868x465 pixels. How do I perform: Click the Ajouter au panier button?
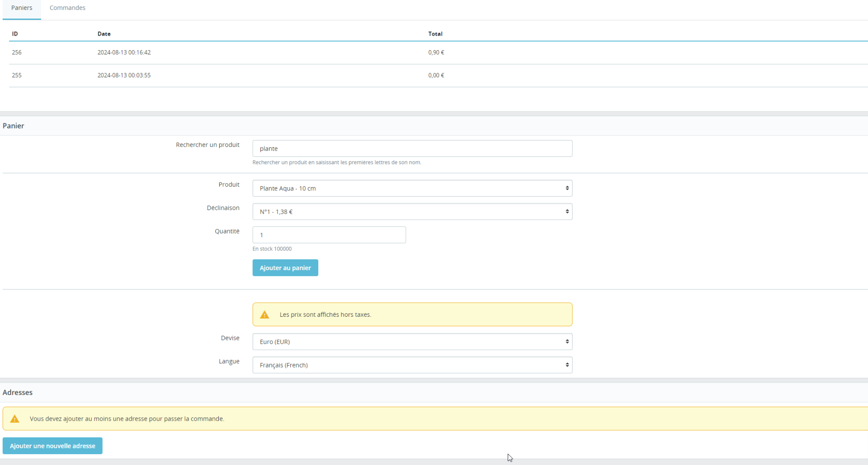coord(285,268)
